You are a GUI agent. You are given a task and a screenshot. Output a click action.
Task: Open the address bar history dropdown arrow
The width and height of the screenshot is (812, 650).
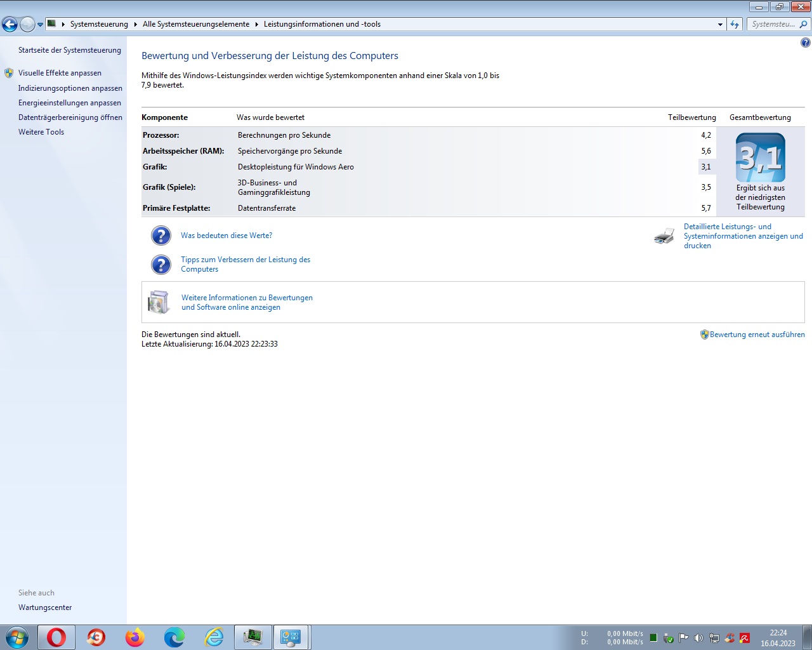pyautogui.click(x=720, y=24)
